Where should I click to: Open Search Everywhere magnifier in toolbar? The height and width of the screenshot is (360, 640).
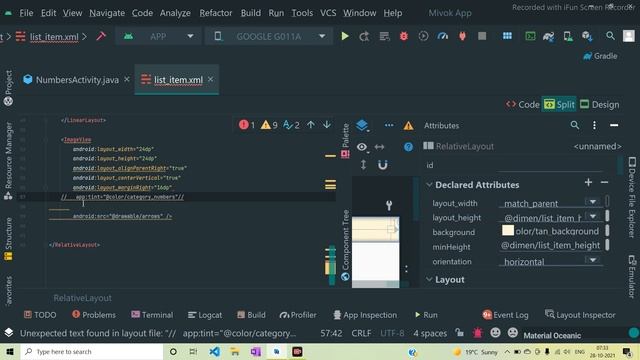pos(610,36)
